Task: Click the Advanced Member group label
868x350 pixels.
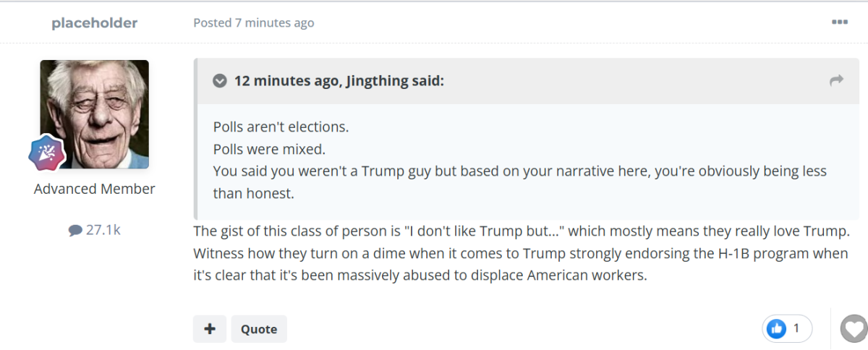Action: coord(95,189)
